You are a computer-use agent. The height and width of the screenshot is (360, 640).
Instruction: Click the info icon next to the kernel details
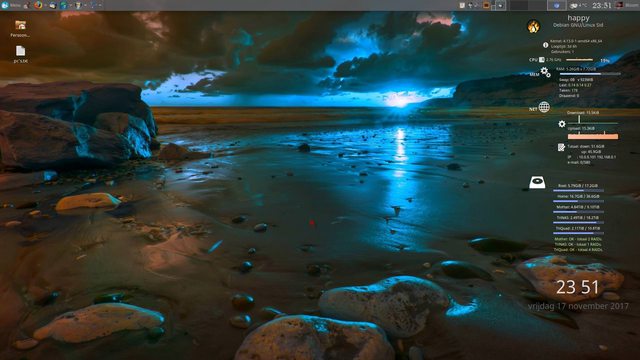(545, 45)
